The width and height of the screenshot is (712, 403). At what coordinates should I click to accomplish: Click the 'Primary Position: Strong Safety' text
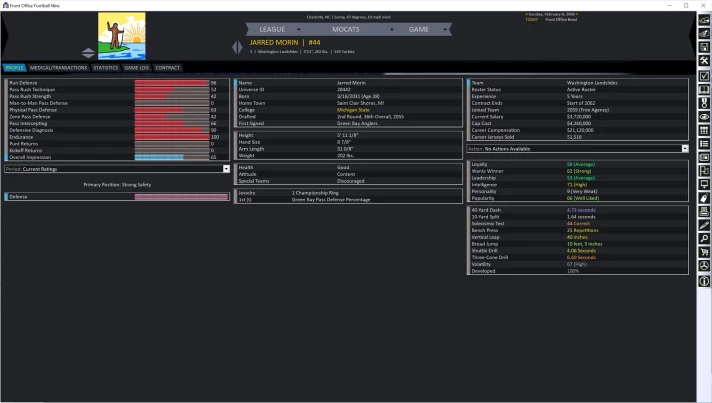click(x=117, y=185)
